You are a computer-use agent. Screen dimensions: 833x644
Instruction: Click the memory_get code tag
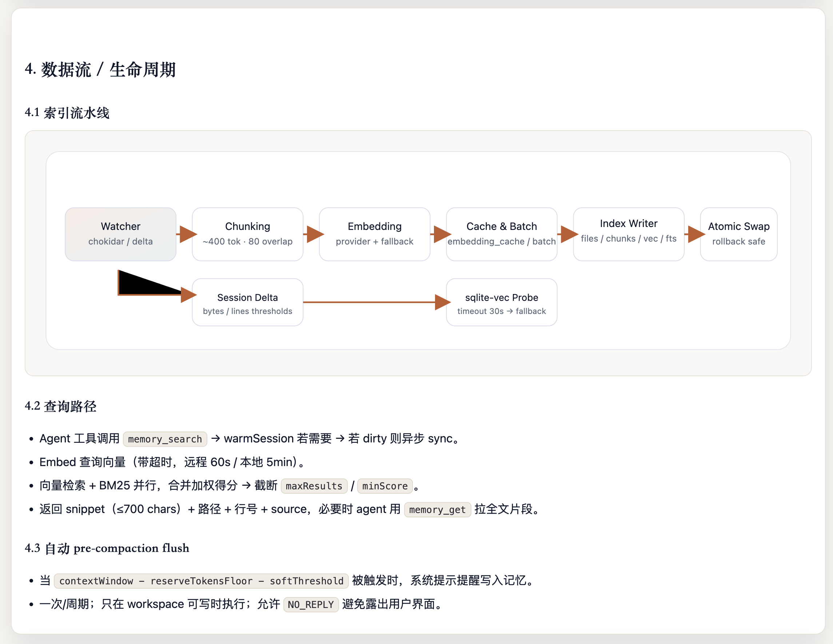pyautogui.click(x=437, y=510)
